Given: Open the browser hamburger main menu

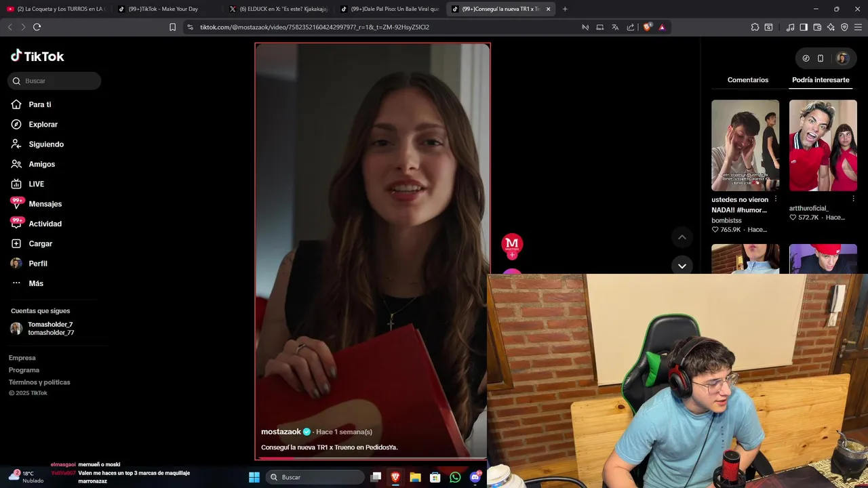Looking at the screenshot, I should [858, 27].
